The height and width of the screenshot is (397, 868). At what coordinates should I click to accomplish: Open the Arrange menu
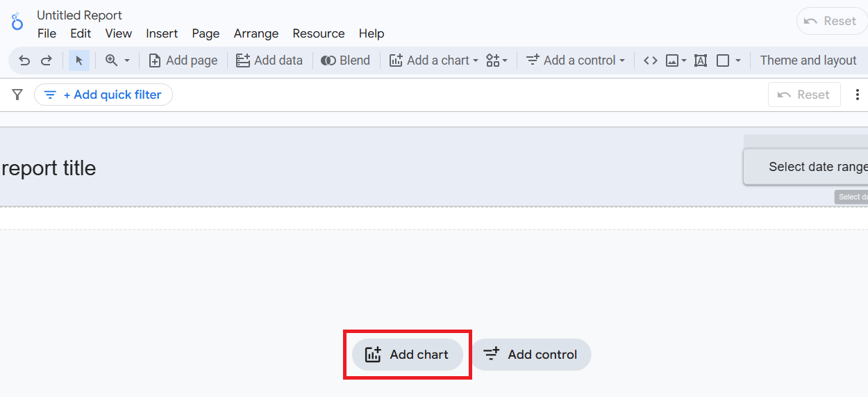(256, 33)
